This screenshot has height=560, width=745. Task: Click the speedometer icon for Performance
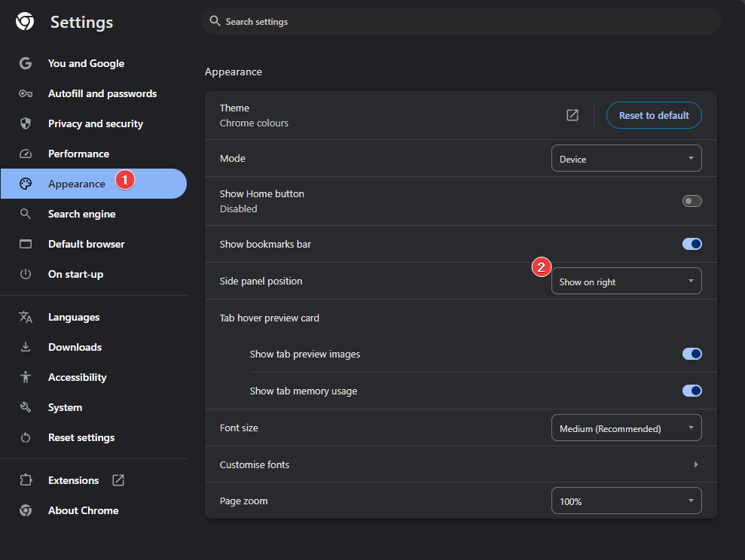(x=25, y=154)
